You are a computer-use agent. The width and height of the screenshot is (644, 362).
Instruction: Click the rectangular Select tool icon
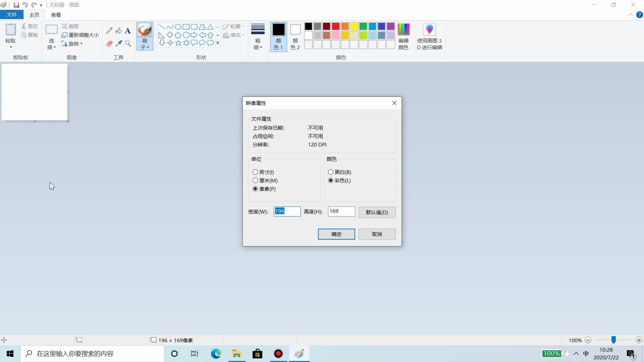coord(51,29)
